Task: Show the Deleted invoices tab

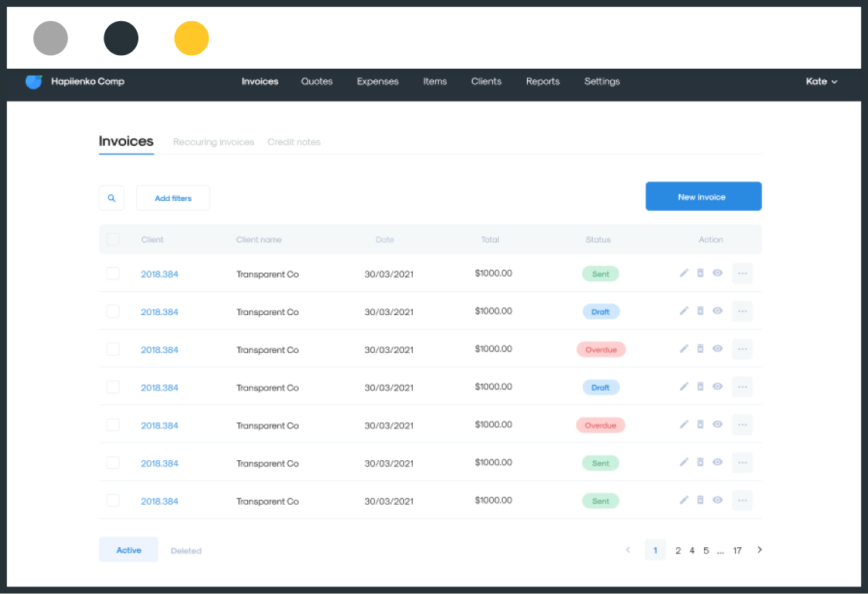Action: [x=186, y=551]
